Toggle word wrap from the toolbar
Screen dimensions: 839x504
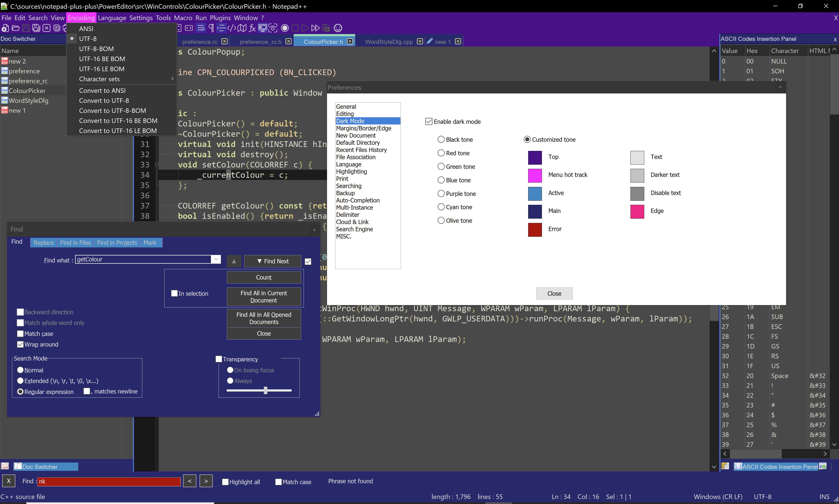click(201, 28)
